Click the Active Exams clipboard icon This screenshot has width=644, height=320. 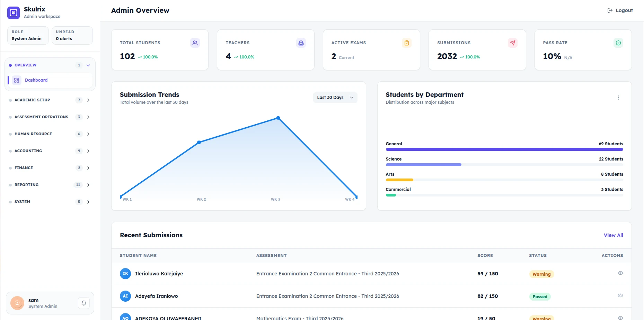(x=407, y=43)
